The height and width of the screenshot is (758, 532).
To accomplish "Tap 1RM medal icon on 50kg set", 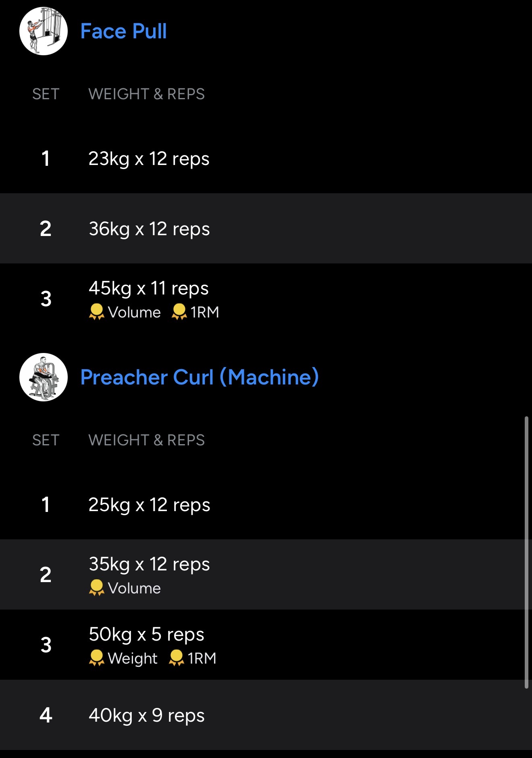I will [x=177, y=658].
